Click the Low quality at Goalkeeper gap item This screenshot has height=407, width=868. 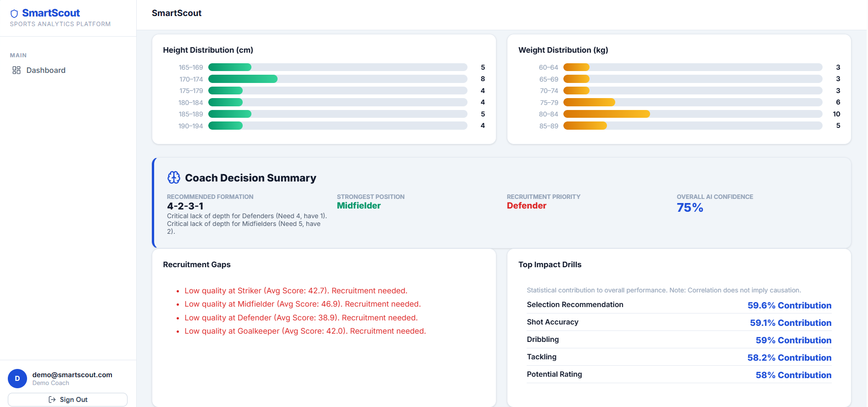(x=305, y=331)
